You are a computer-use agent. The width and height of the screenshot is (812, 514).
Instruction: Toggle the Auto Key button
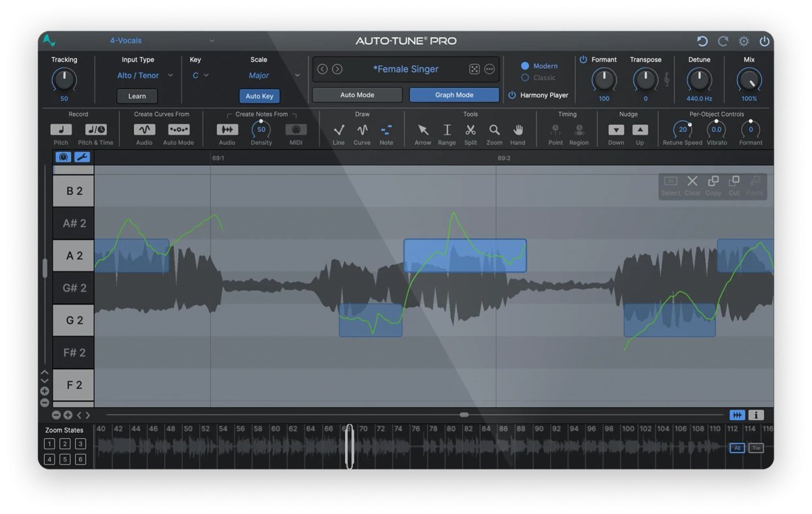tap(259, 96)
